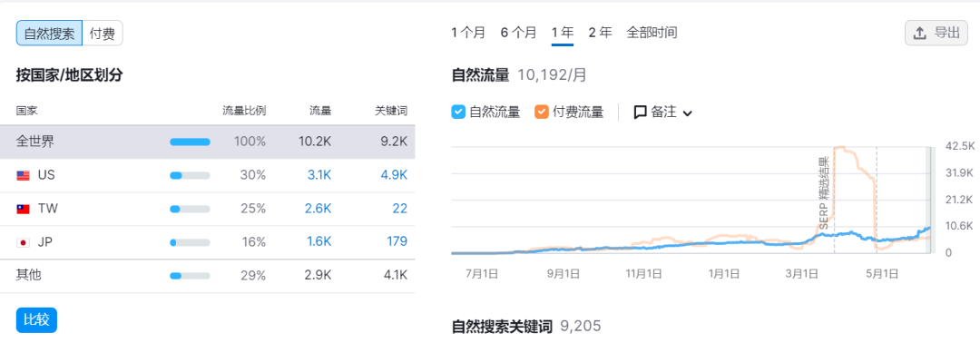The height and width of the screenshot is (343, 980).
Task: Click the 流量 column header
Action: [x=321, y=112]
